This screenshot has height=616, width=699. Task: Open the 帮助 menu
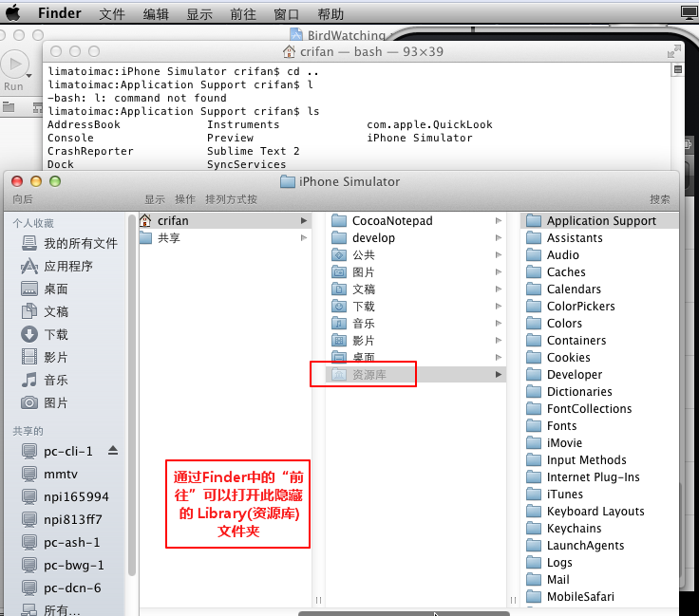click(x=331, y=14)
